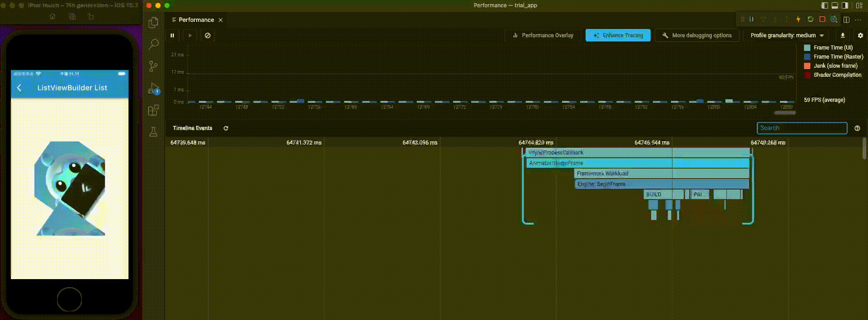This screenshot has width=868, height=320.
Task: Open the Source Control view
Action: click(153, 66)
